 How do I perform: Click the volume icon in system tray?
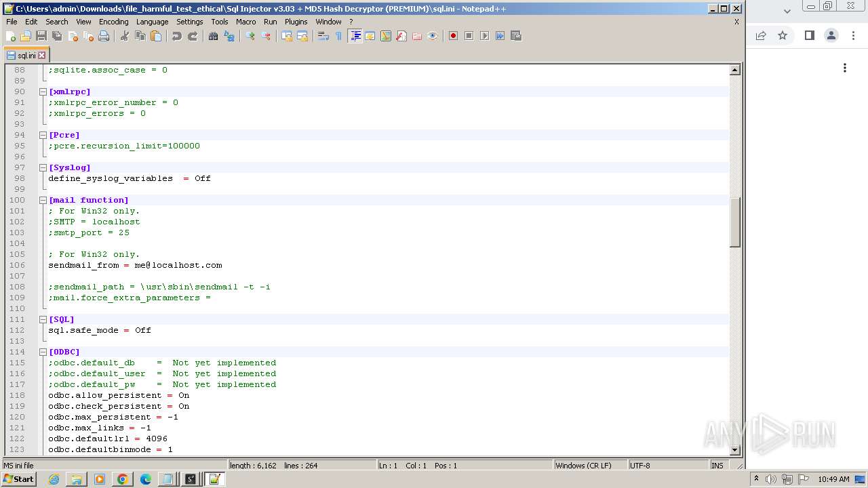coord(772,479)
